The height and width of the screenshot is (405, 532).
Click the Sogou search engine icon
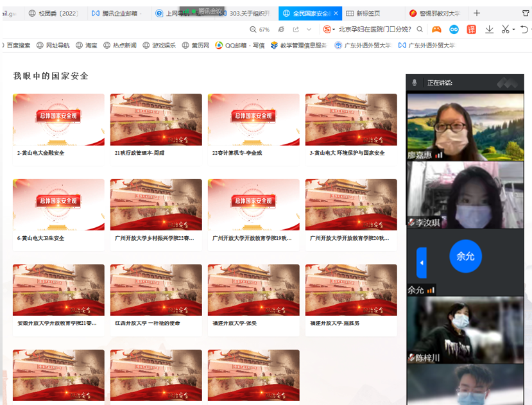coord(327,30)
